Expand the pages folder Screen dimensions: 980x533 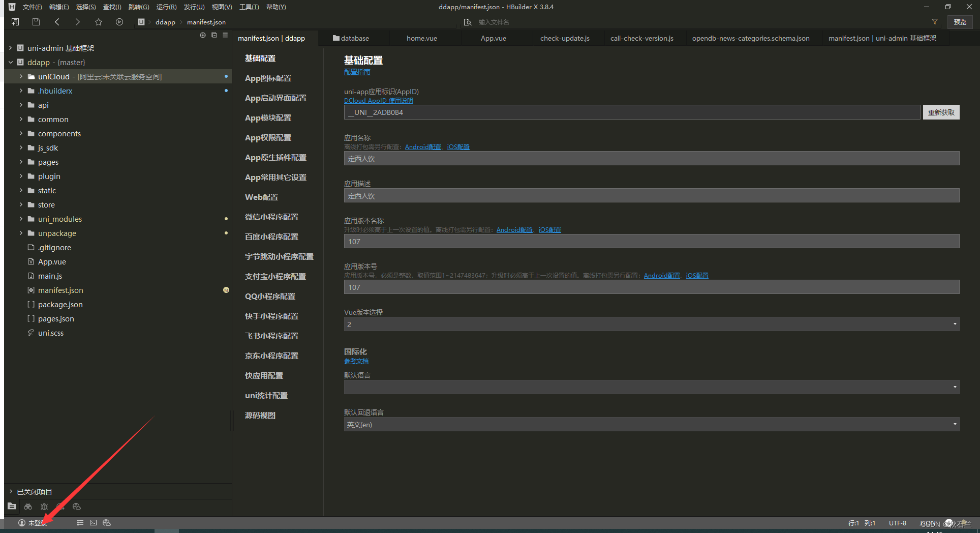21,162
